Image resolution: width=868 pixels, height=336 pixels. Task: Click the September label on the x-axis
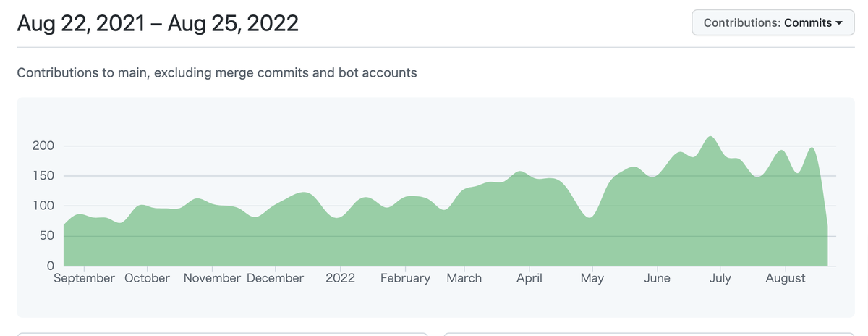click(x=84, y=278)
